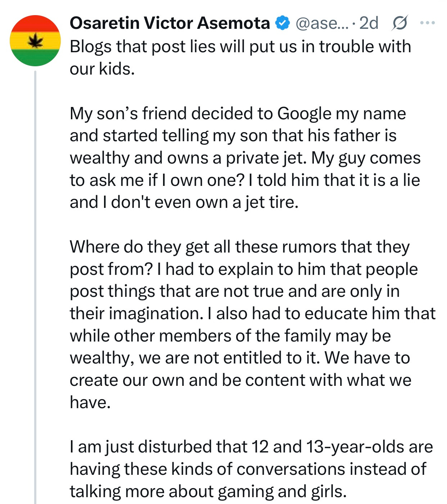The image size is (447, 504).
Task: Open the round rasta-flag profile avatar
Action: click(x=35, y=41)
